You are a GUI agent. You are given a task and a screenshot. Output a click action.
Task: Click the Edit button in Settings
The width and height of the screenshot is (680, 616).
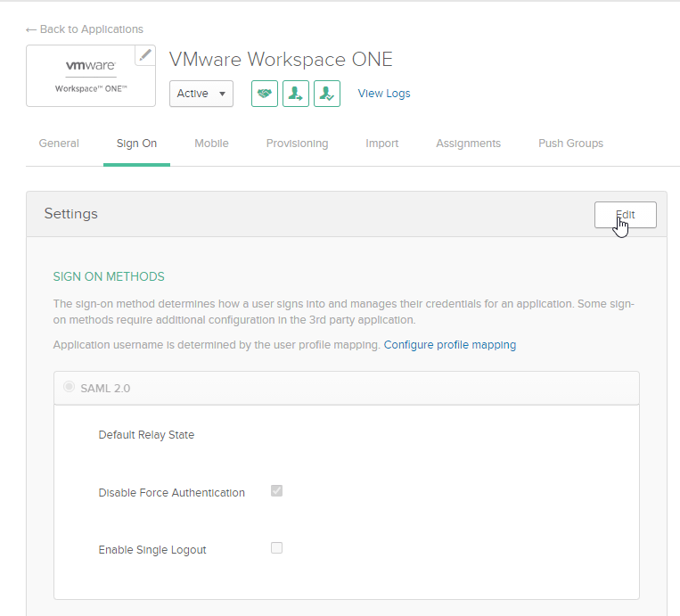coord(626,215)
